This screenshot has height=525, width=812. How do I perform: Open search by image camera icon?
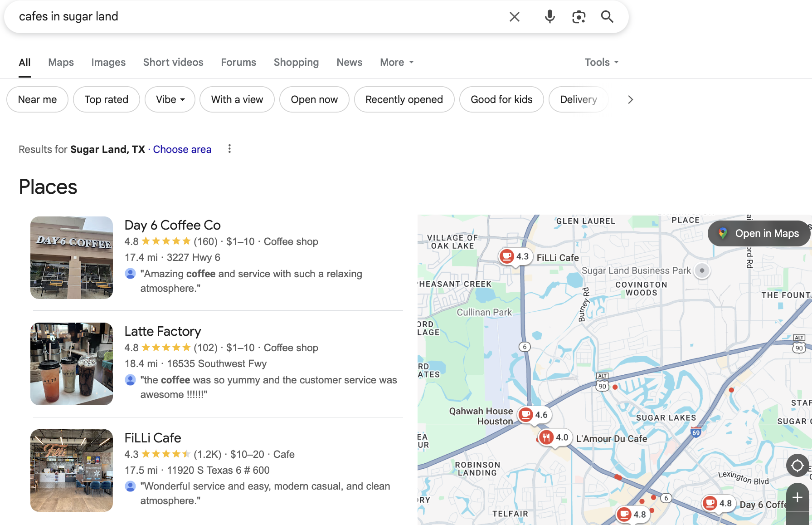(579, 17)
